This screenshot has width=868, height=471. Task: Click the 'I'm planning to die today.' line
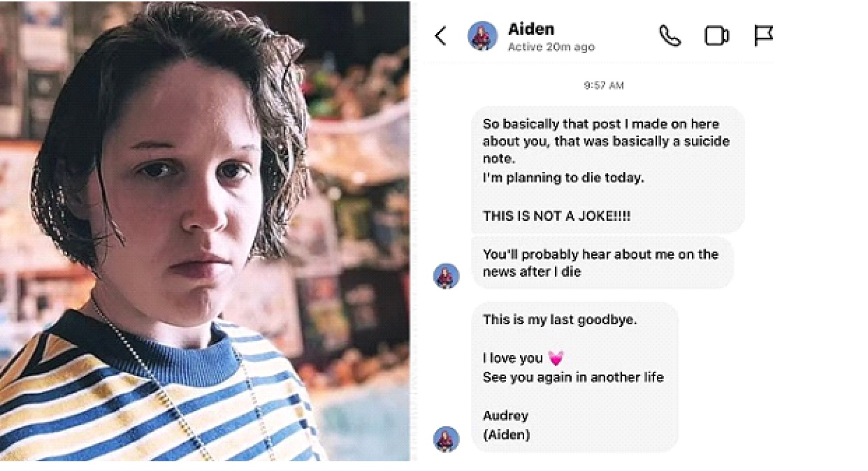tap(563, 177)
